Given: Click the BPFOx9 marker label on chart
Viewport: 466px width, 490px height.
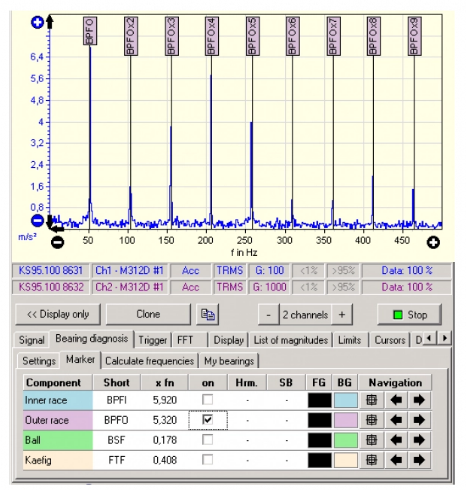Looking at the screenshot, I should click(x=414, y=36).
